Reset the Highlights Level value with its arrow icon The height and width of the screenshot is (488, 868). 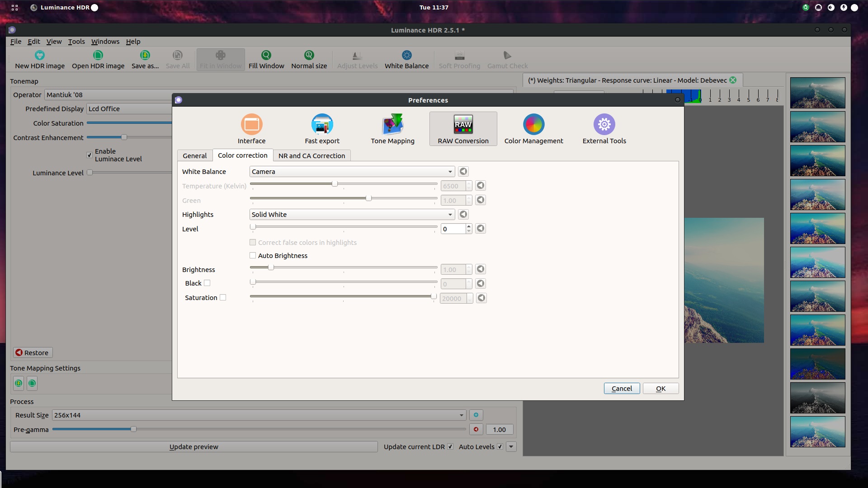click(x=481, y=229)
